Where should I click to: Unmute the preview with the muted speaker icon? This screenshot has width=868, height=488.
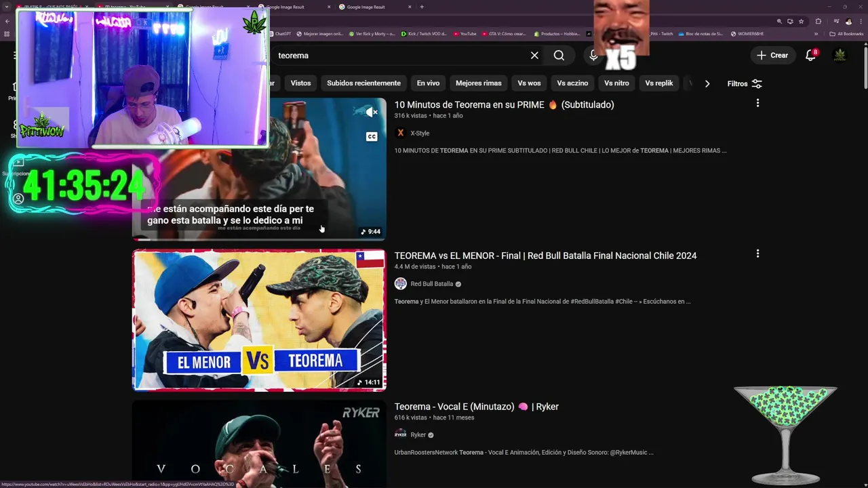coord(371,112)
